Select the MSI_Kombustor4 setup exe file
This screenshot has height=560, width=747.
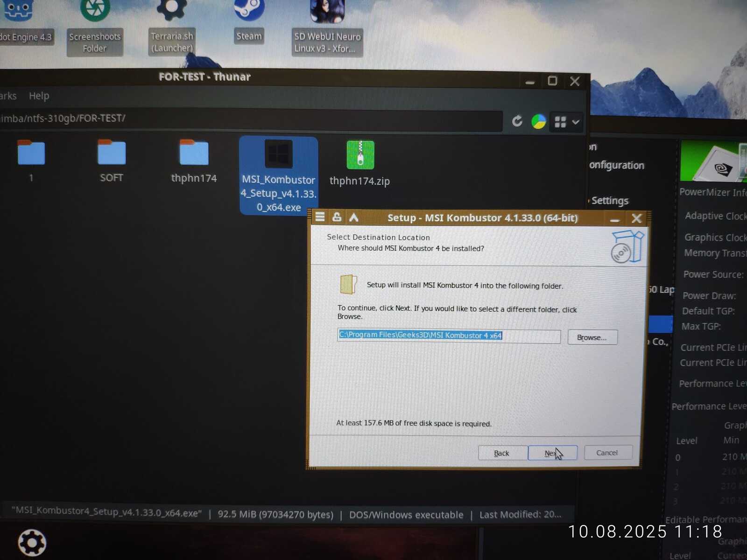tap(279, 176)
